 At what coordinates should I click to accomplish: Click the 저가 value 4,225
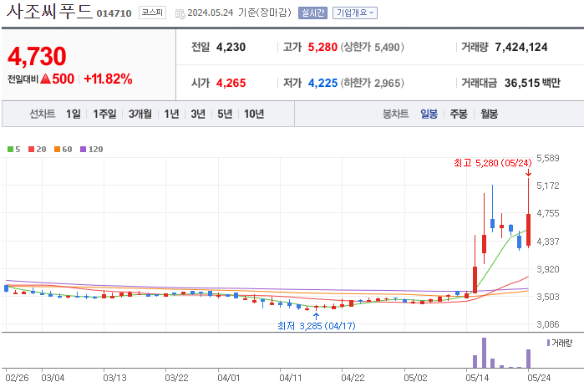click(x=322, y=83)
